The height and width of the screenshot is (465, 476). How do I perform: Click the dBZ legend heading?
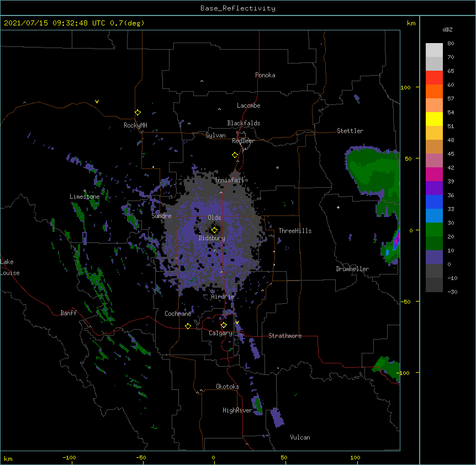447,29
